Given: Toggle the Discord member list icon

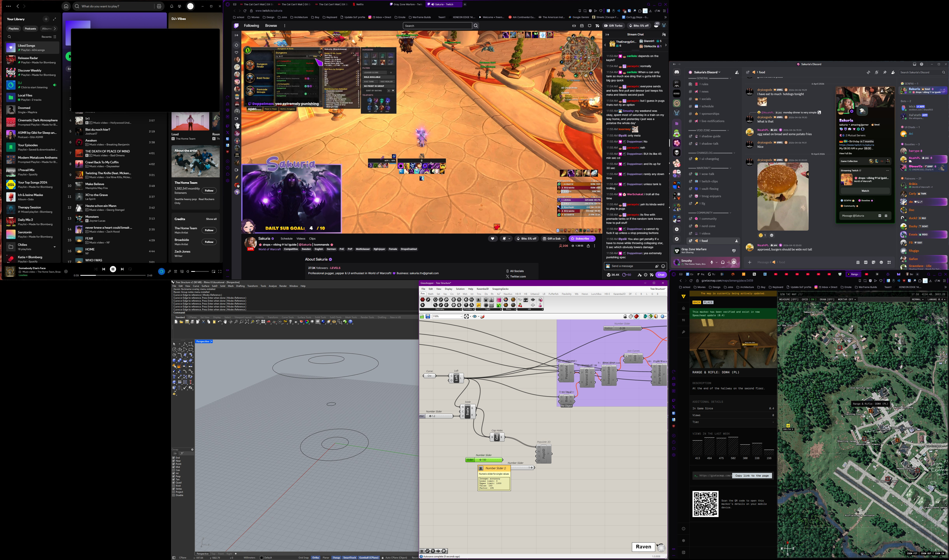Looking at the screenshot, I should click(893, 72).
